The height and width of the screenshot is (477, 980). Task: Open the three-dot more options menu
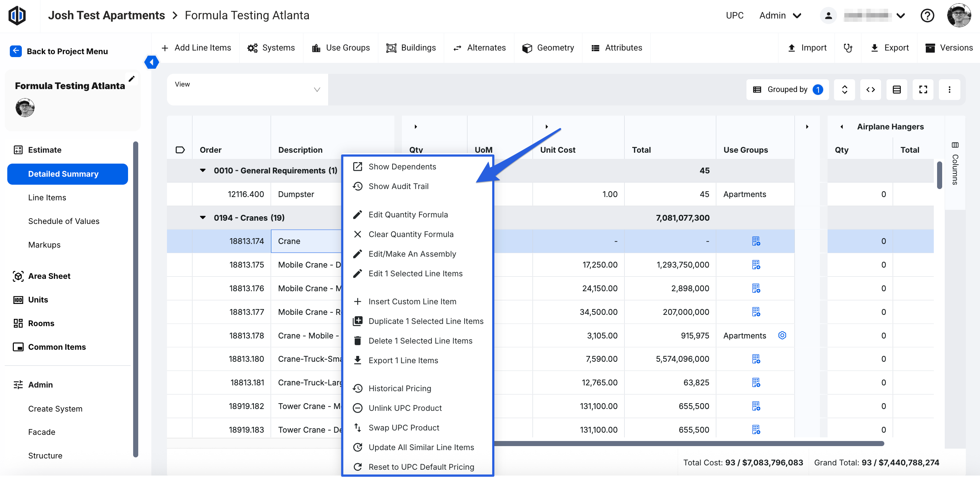click(x=949, y=90)
